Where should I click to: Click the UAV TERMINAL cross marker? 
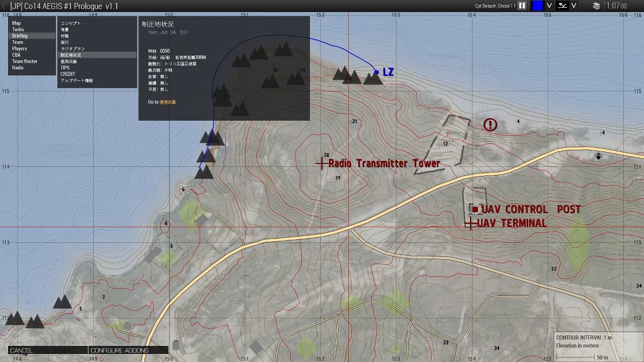[x=470, y=223]
